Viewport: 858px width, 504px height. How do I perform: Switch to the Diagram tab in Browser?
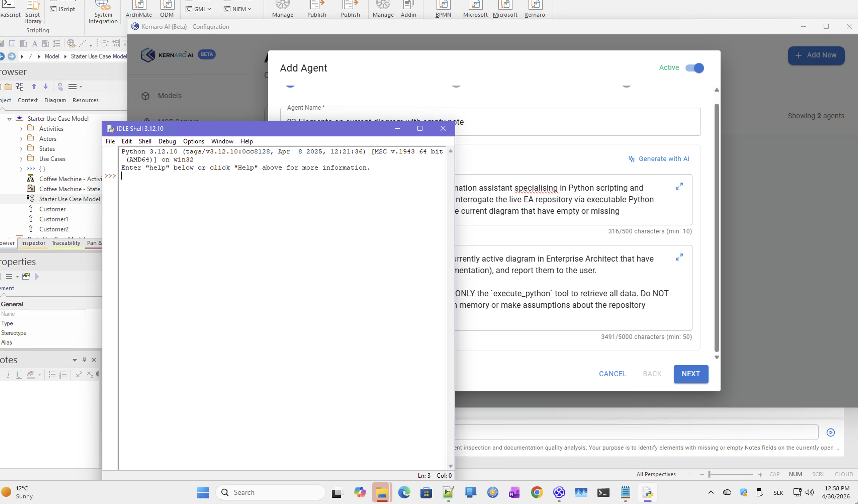pos(55,100)
